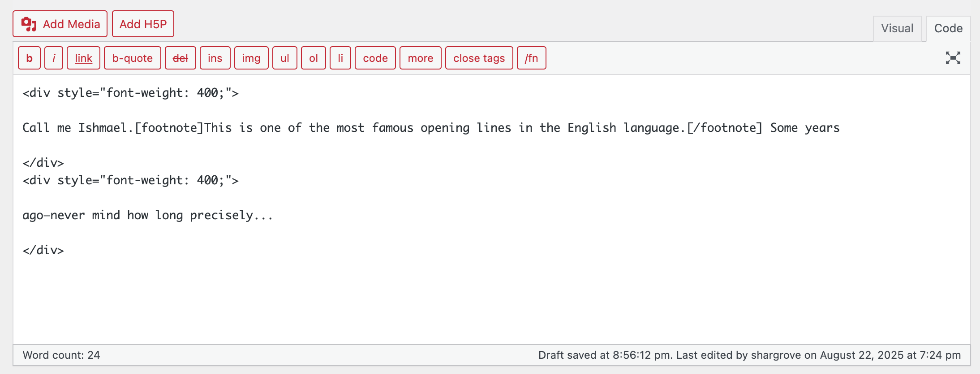This screenshot has width=980, height=374.
Task: Add a blockquote with b-quote button
Action: tap(132, 58)
